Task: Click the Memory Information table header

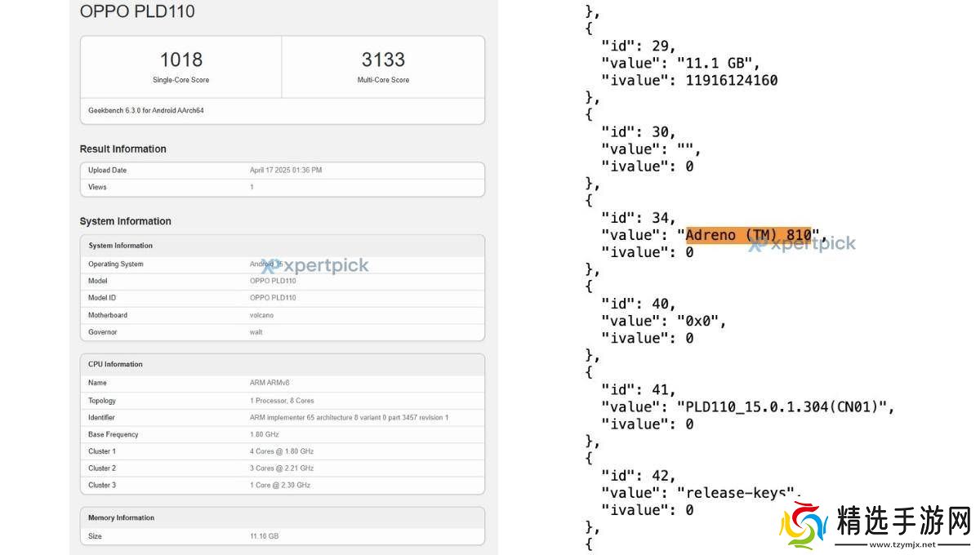Action: point(121,518)
